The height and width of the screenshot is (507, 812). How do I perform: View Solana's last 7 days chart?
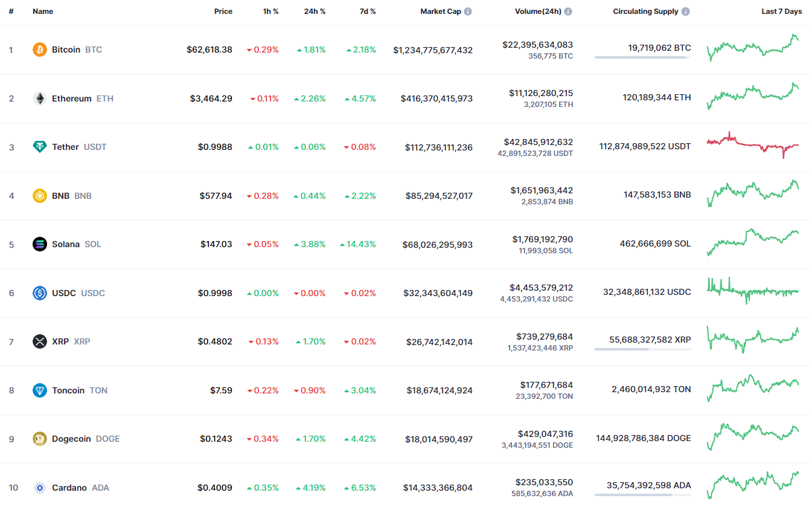tap(753, 242)
